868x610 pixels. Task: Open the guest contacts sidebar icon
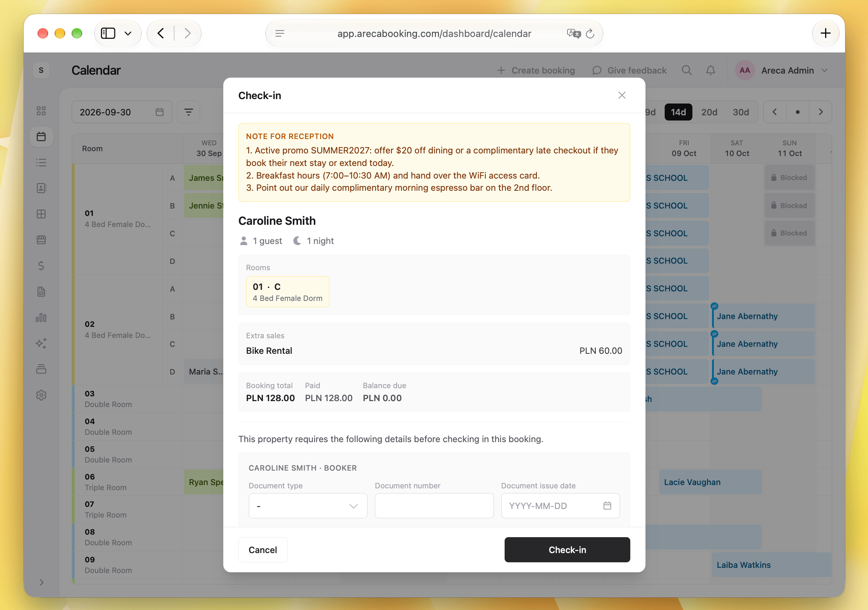pos(41,188)
